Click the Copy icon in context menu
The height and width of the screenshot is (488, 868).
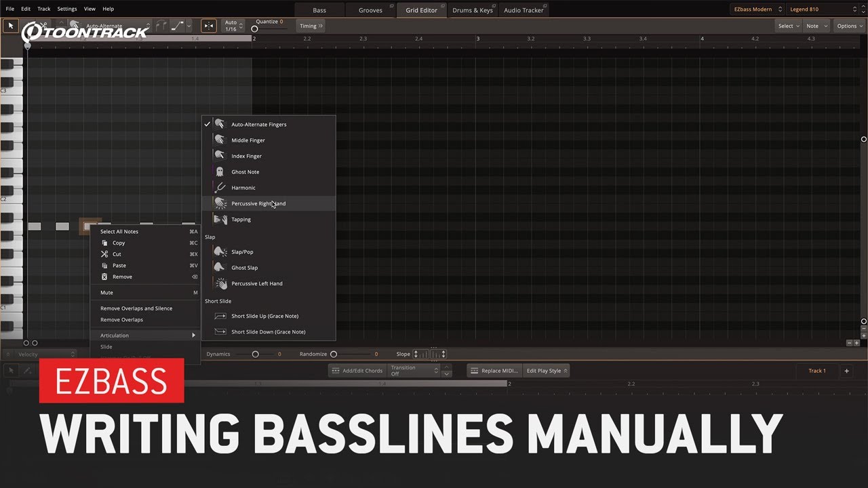pos(104,243)
